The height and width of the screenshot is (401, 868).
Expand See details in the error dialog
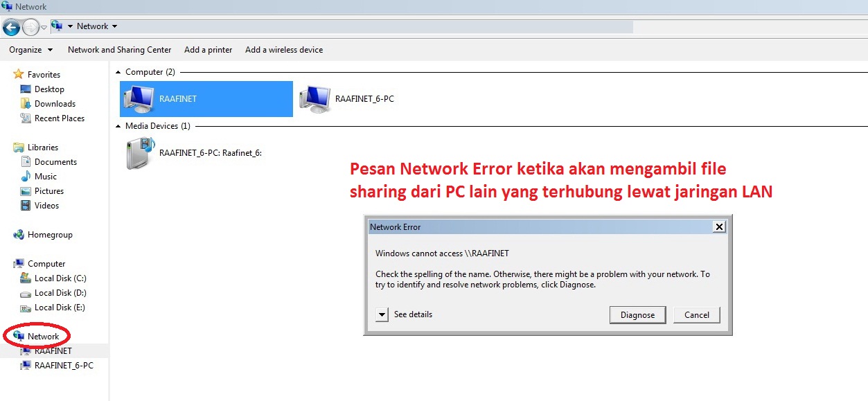(x=382, y=314)
